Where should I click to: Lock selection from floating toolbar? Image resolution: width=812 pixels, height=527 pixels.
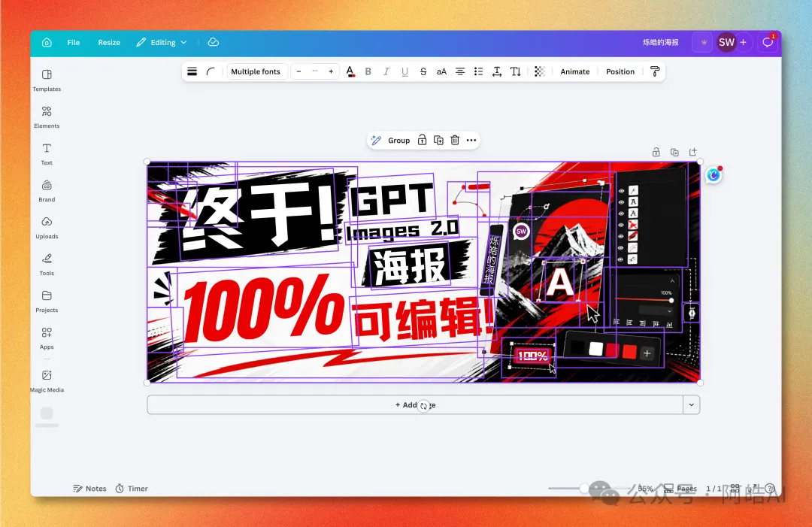(422, 141)
